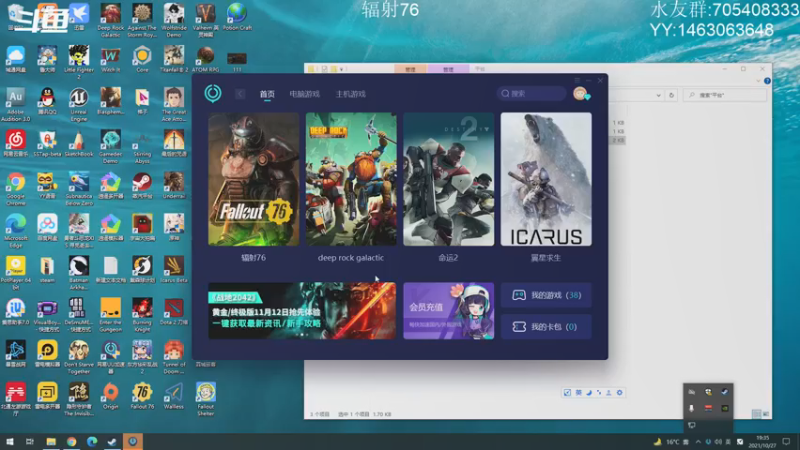Switch to the 首页 tab
This screenshot has height=450, width=800.
(267, 94)
